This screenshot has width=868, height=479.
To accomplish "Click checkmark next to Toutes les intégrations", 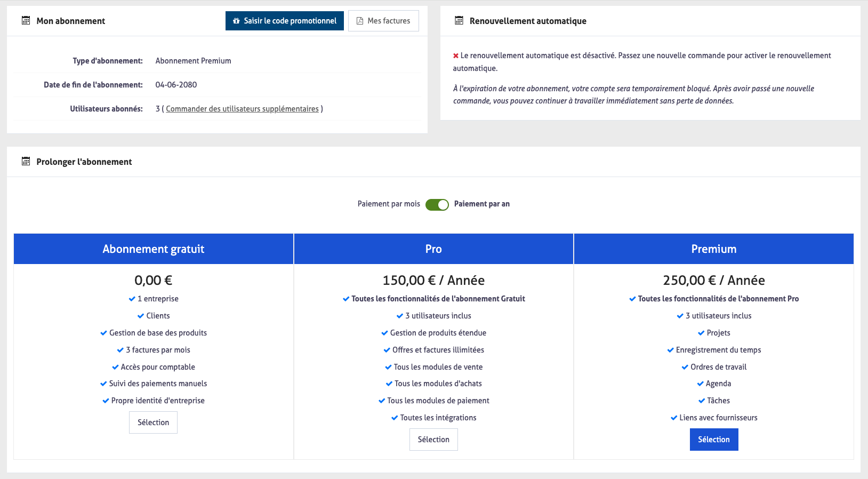I will (395, 418).
